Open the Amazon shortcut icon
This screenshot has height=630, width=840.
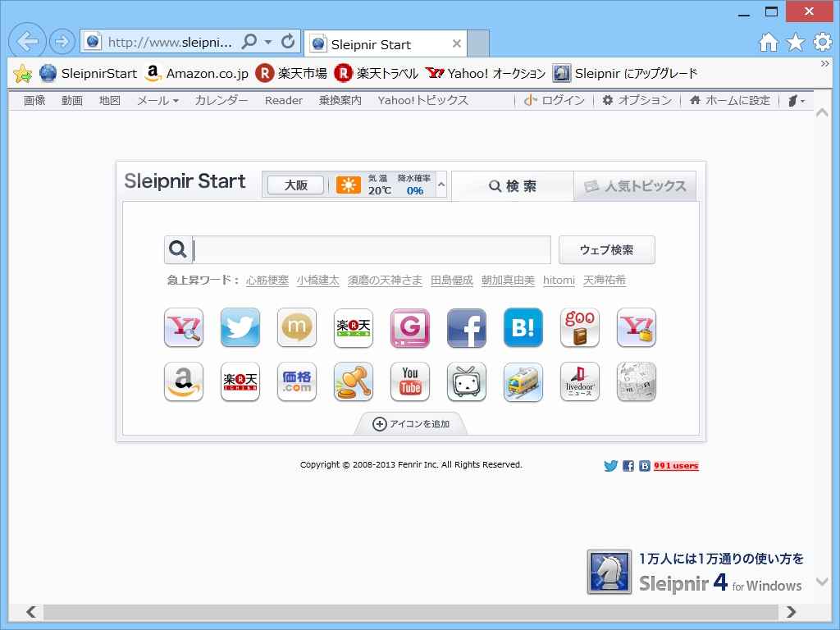(x=183, y=381)
